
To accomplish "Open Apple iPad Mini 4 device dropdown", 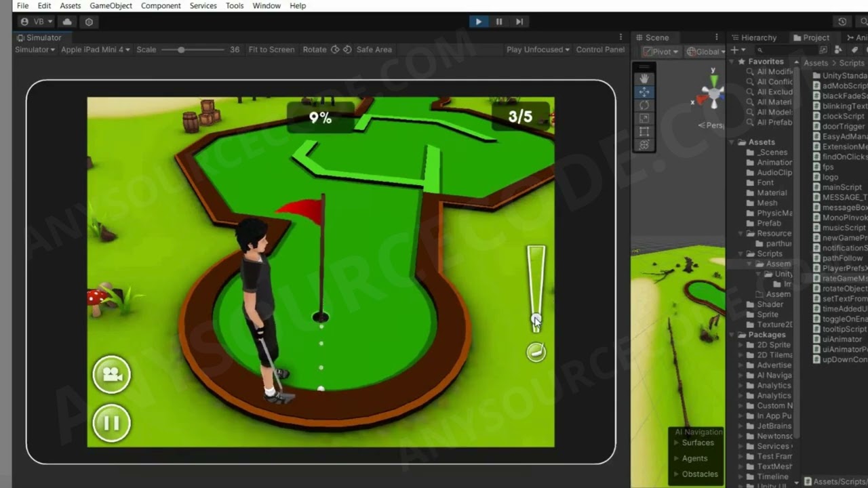I will tap(96, 49).
